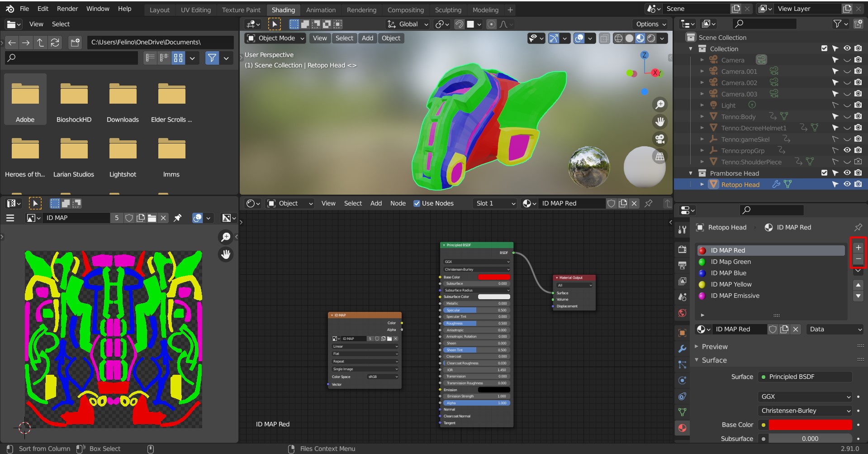Image resolution: width=868 pixels, height=454 pixels.
Task: Uncheck the Pramborse Head collection checkbox
Action: (x=824, y=173)
